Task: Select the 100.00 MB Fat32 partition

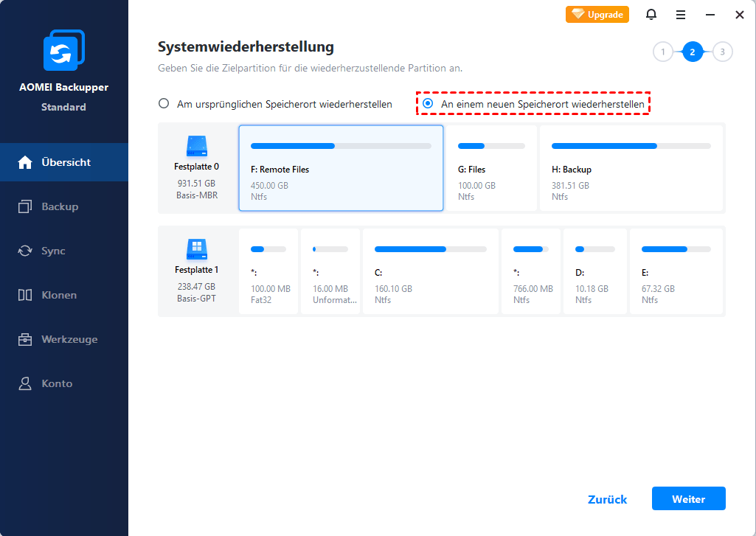Action: click(x=268, y=271)
